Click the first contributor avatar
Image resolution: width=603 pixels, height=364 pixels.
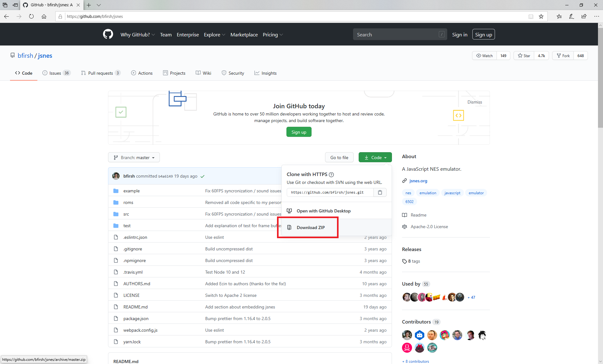pos(407,335)
